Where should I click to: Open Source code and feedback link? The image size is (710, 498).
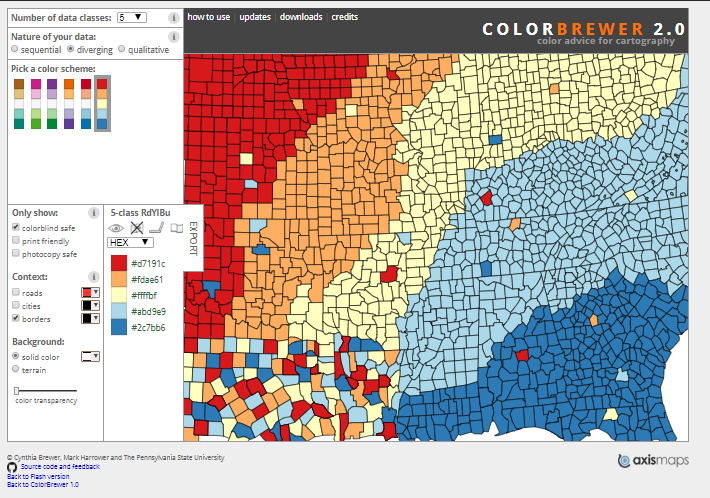(60, 467)
